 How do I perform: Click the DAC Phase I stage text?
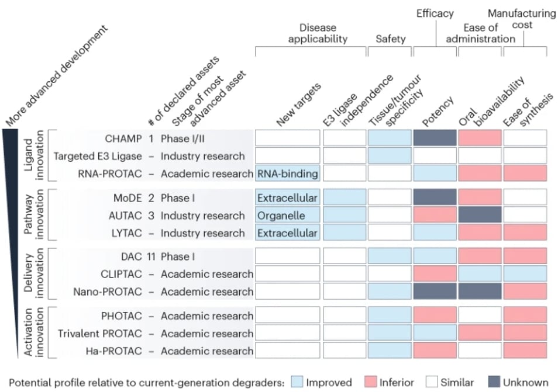click(178, 256)
